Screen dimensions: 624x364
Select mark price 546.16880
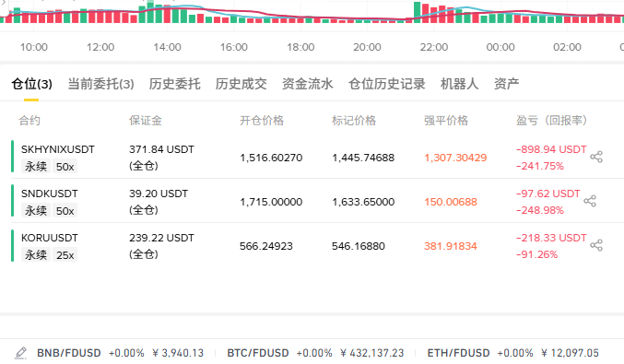click(x=359, y=246)
